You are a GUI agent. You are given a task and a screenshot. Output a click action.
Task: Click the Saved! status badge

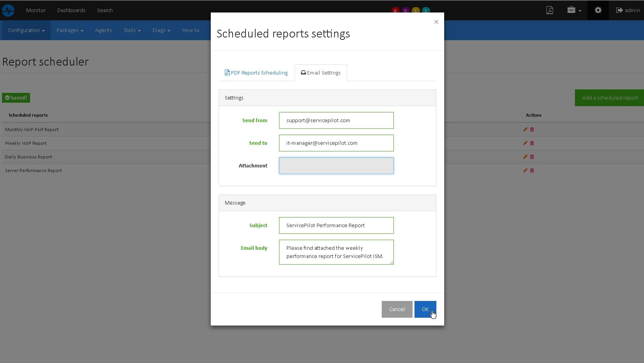pos(16,98)
